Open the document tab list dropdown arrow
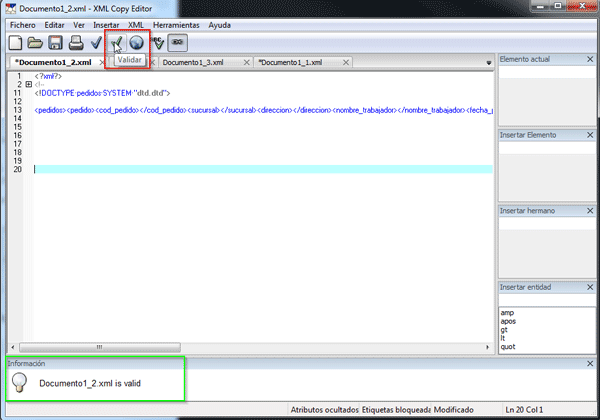 click(488, 63)
